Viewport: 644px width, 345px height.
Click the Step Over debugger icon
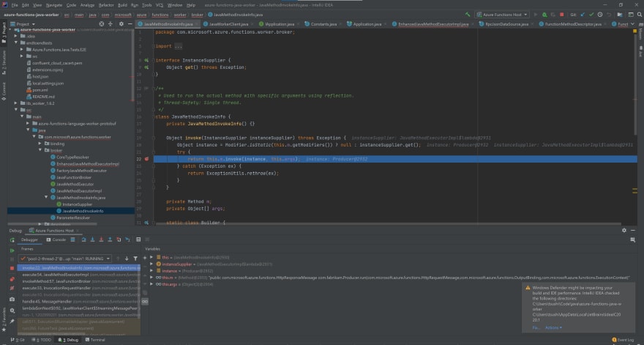[x=83, y=240]
